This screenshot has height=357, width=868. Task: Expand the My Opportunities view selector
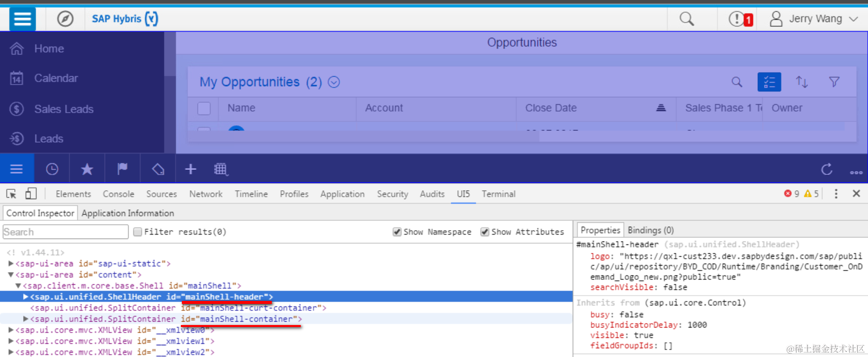click(x=334, y=82)
